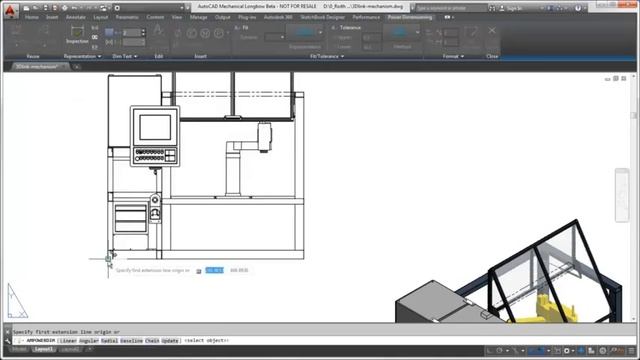Open the Performance ribbon tab
The width and height of the screenshot is (640, 360).
[x=366, y=17]
